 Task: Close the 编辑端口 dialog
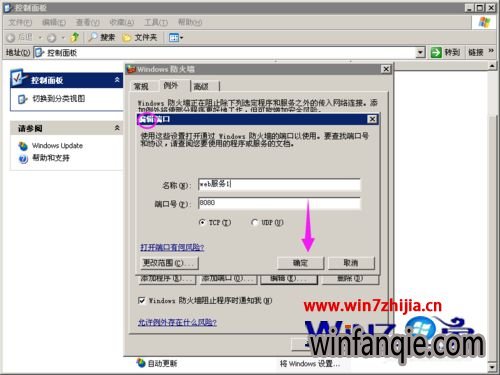point(372,119)
